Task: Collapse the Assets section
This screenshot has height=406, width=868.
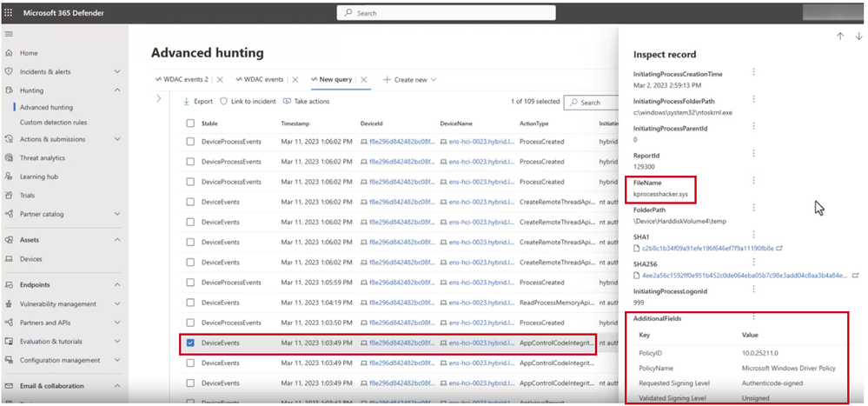Action: pos(117,240)
